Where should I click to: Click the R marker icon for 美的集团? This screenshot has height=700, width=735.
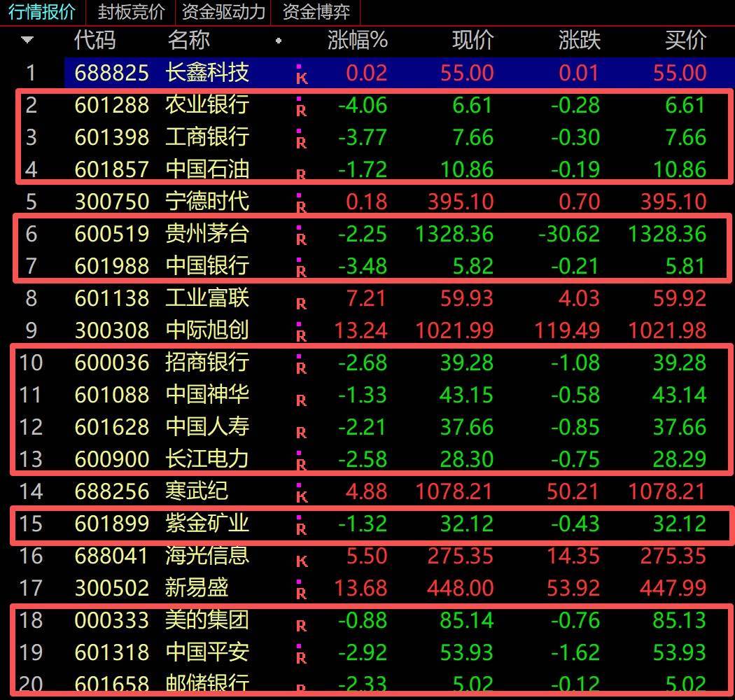[301, 626]
